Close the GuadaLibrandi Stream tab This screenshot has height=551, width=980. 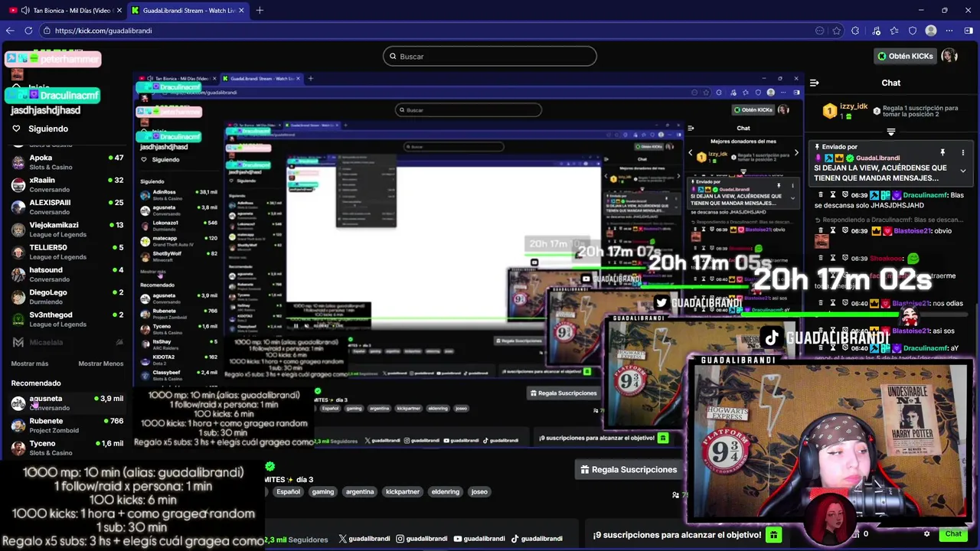241,10
